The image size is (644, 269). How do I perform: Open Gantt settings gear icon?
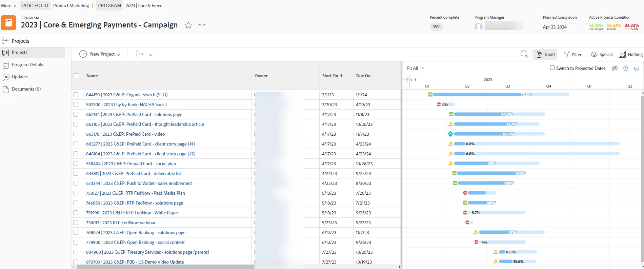click(626, 68)
